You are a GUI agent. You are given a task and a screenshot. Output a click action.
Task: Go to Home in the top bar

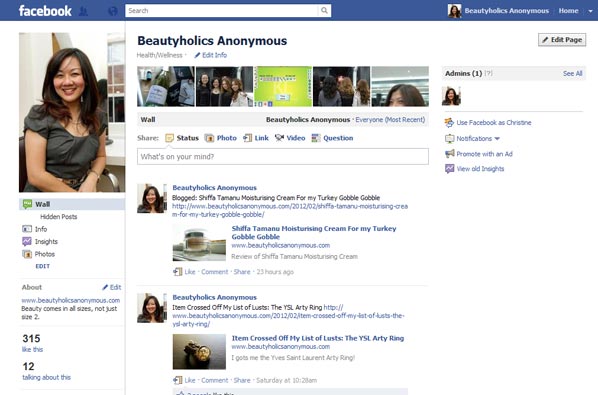(568, 11)
